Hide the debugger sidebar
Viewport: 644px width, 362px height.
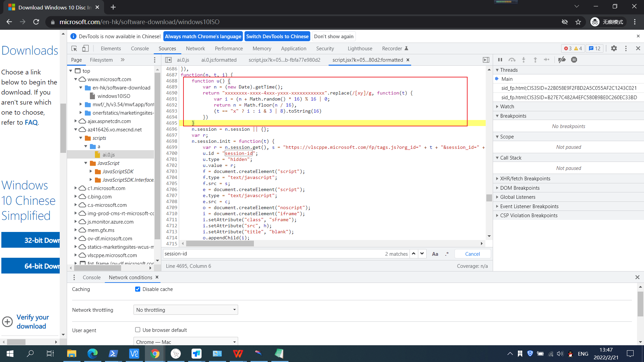(486, 60)
